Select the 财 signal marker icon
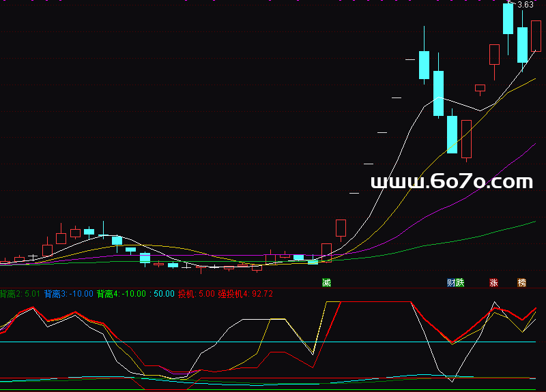 [451, 282]
